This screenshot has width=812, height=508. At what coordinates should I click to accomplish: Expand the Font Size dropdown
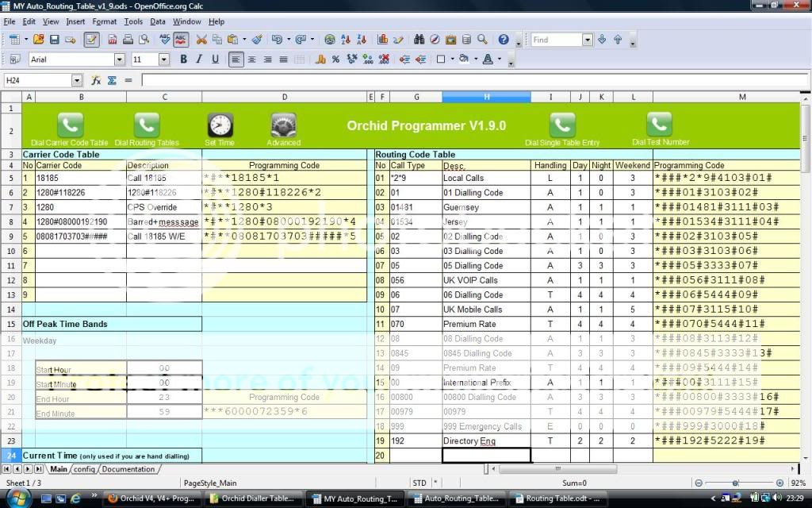coord(164,59)
